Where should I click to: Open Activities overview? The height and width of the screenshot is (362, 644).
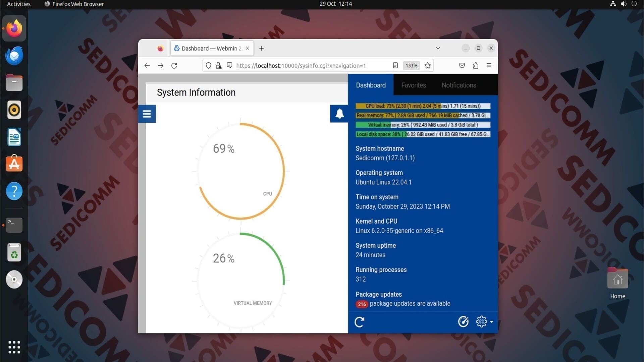(x=19, y=4)
